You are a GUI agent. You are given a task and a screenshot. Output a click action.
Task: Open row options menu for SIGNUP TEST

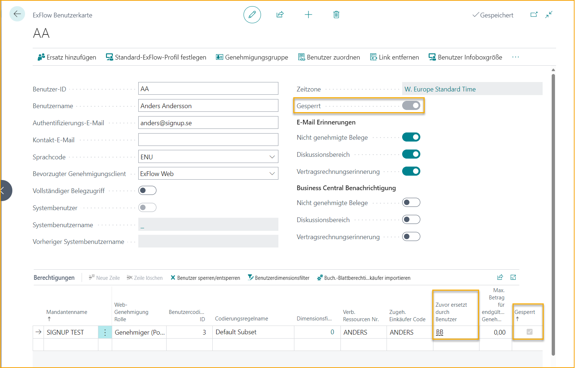click(105, 332)
